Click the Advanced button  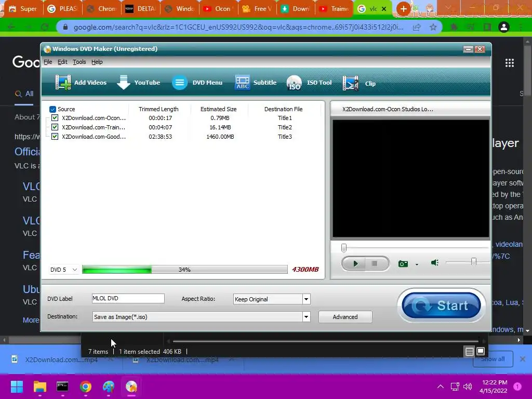point(345,317)
